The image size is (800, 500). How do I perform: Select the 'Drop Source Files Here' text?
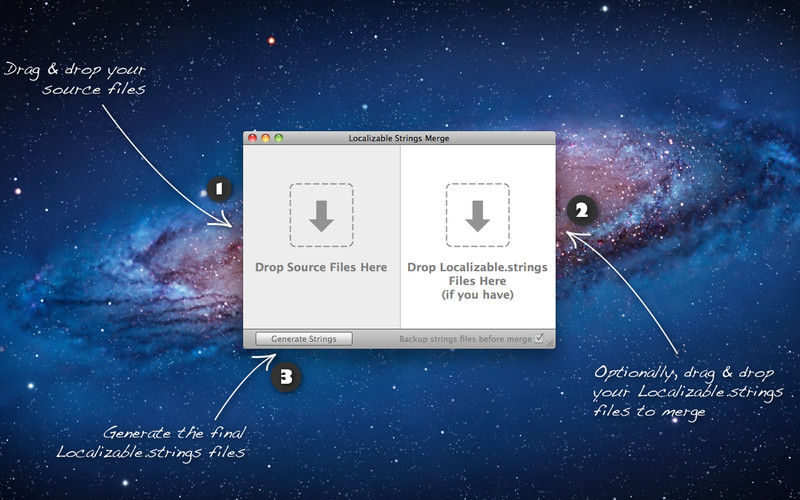click(321, 268)
